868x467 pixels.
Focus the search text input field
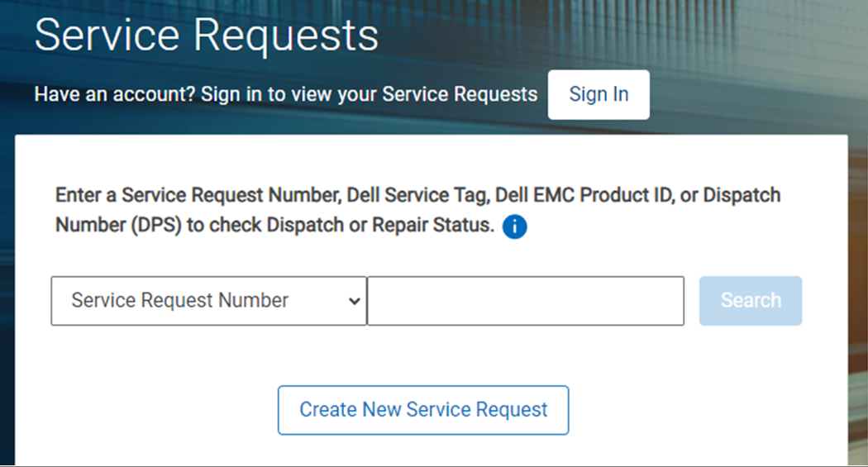525,301
